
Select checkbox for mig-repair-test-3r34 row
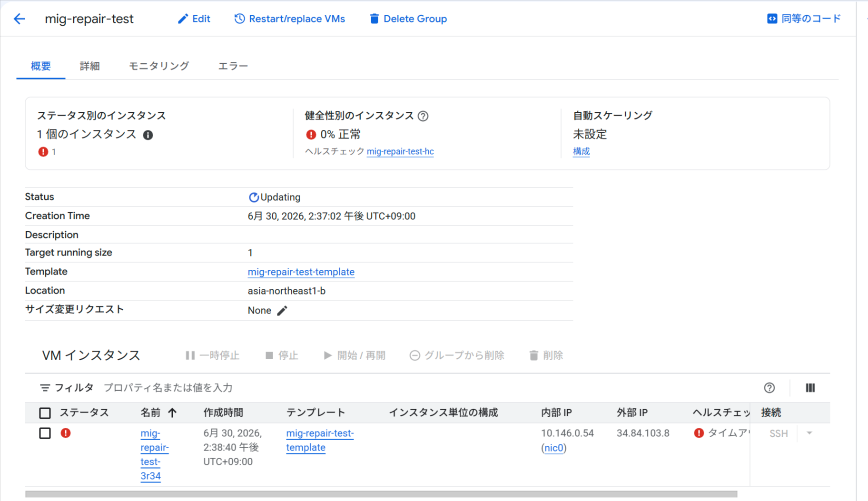pyautogui.click(x=45, y=433)
